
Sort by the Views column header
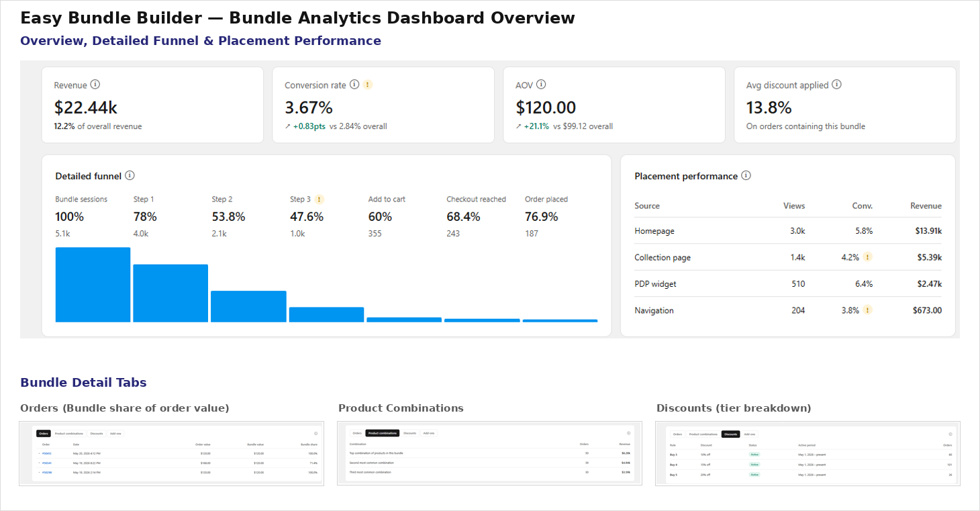click(794, 206)
